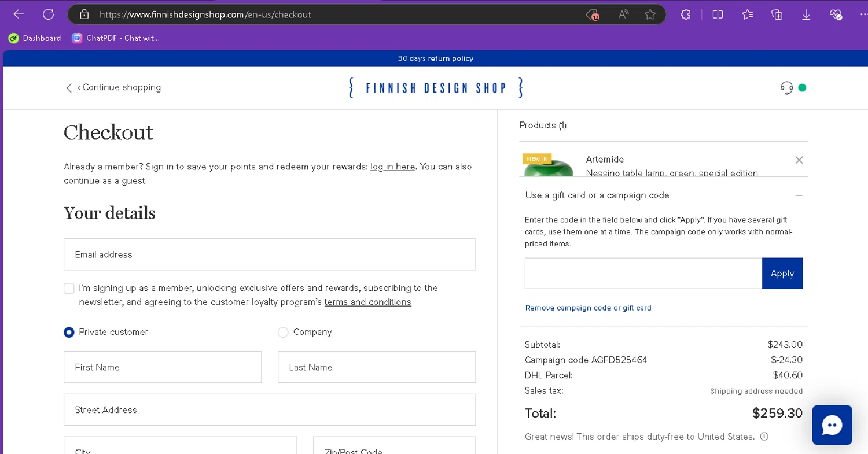The height and width of the screenshot is (454, 868).
Task: Remove Artemide lamp with the X icon
Action: pyautogui.click(x=799, y=160)
